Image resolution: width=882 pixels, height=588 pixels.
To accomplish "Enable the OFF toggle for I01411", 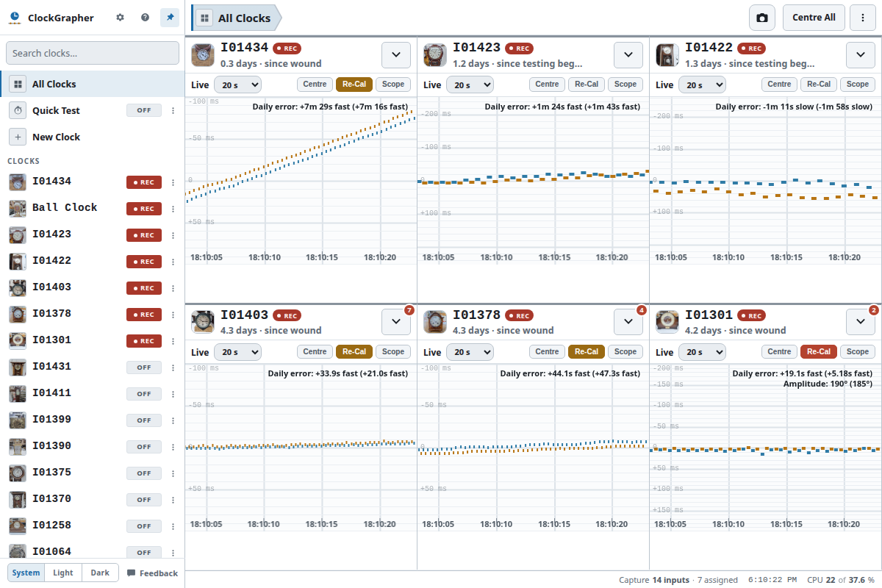I will click(144, 394).
